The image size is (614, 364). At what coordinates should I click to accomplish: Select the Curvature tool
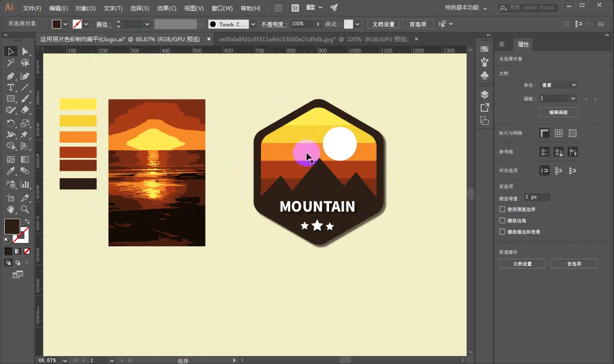pyautogui.click(x=25, y=76)
